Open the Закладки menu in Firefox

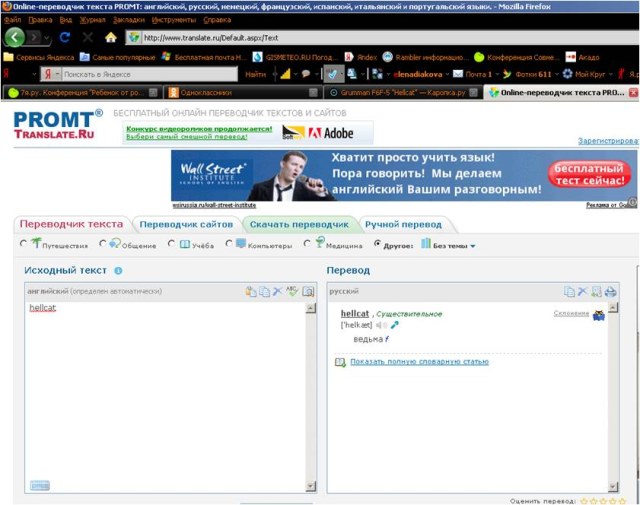(x=128, y=19)
